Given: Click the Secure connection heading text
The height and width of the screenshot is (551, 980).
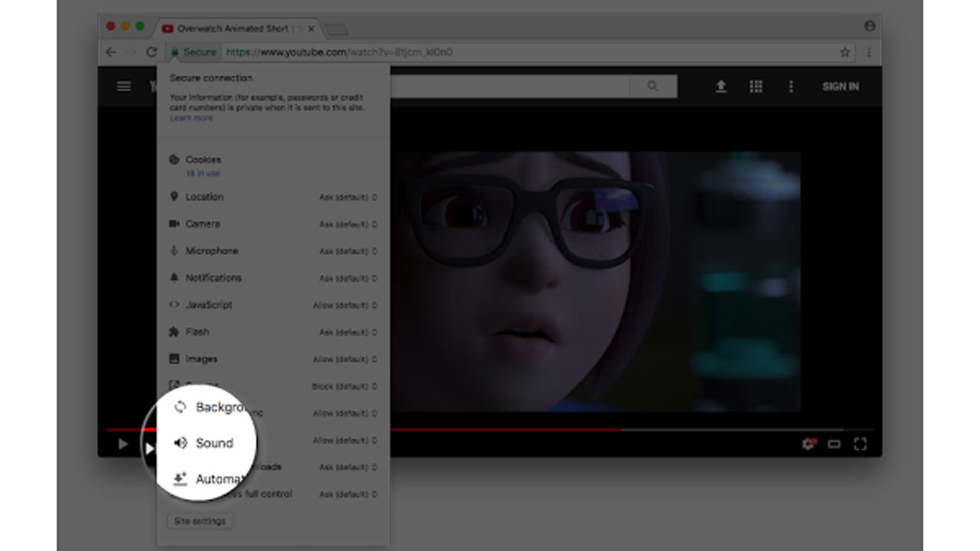Looking at the screenshot, I should click(x=211, y=78).
